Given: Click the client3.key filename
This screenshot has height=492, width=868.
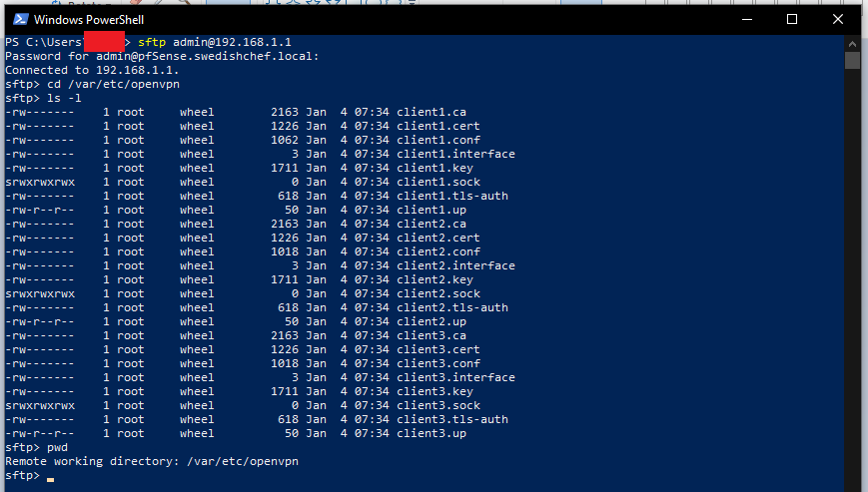Looking at the screenshot, I should click(434, 391).
